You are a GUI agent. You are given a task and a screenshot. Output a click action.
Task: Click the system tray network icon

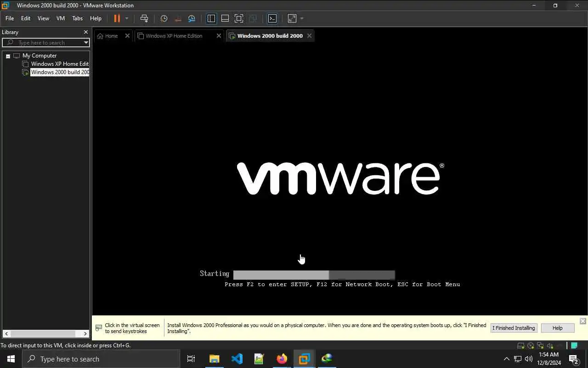coord(518,359)
